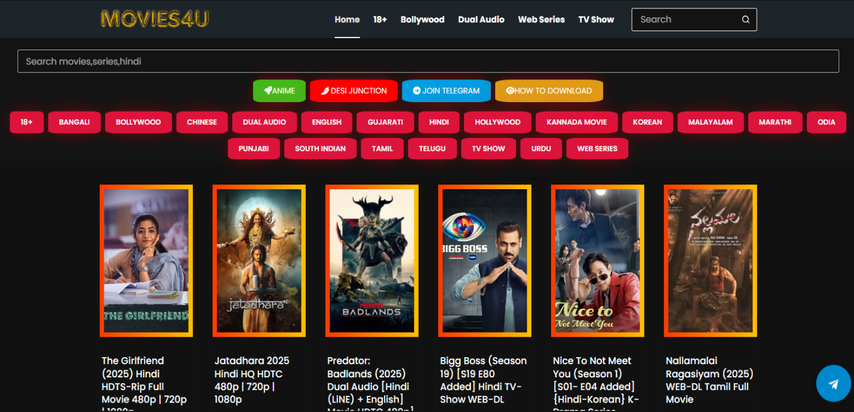Screen dimensions: 854x412
Task: Pick the GUJARATI category tag
Action: [385, 122]
